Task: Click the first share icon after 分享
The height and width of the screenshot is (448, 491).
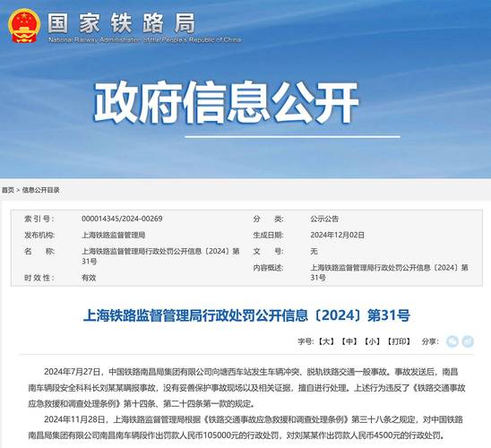Action: pyautogui.click(x=452, y=341)
